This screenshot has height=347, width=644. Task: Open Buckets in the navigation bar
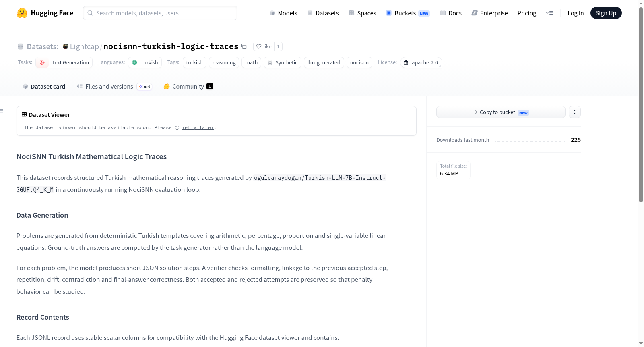[408, 13]
